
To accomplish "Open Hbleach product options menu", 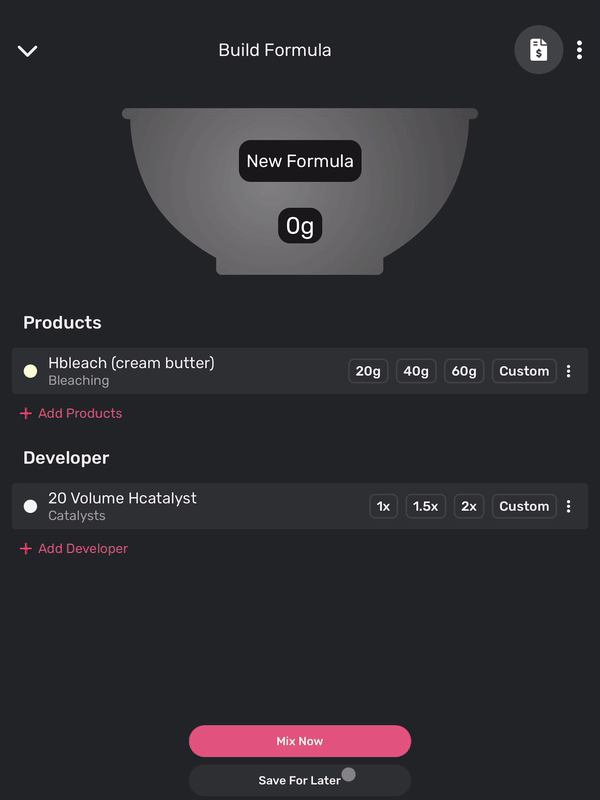I will click(x=569, y=371).
